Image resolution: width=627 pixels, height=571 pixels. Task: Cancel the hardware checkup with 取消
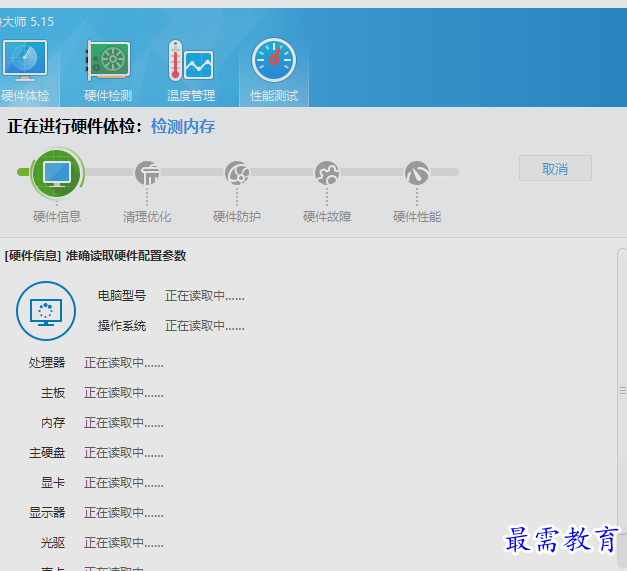point(555,168)
